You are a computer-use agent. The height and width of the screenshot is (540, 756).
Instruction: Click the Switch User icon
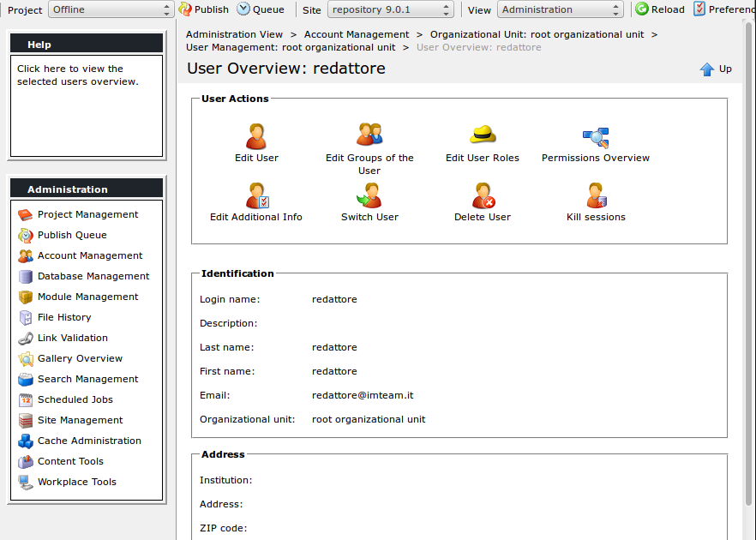pyautogui.click(x=369, y=195)
